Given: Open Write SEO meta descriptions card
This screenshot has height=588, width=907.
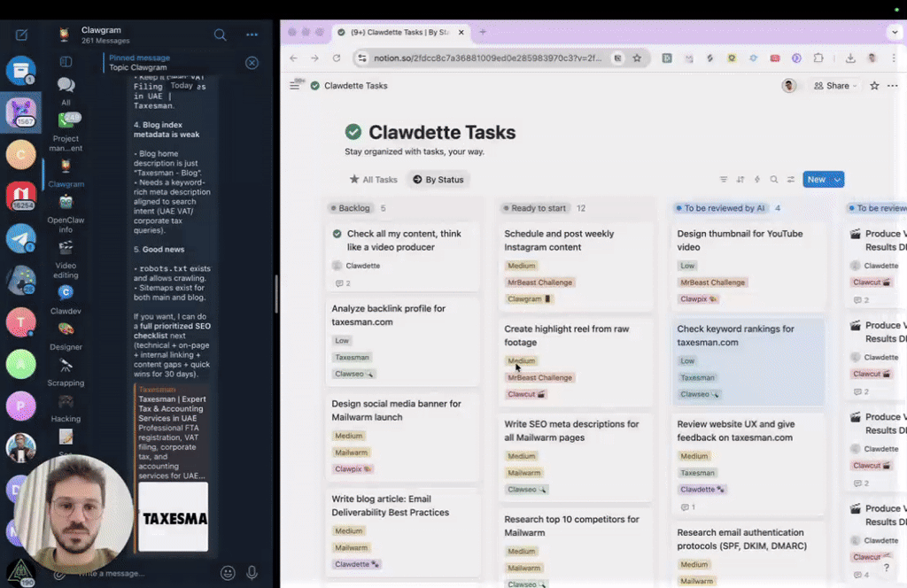Looking at the screenshot, I should coord(576,457).
